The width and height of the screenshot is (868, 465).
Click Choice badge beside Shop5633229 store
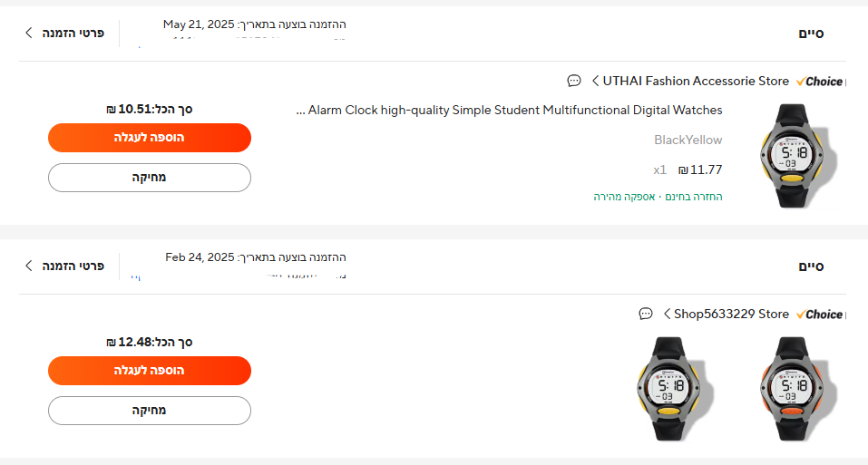click(x=819, y=315)
